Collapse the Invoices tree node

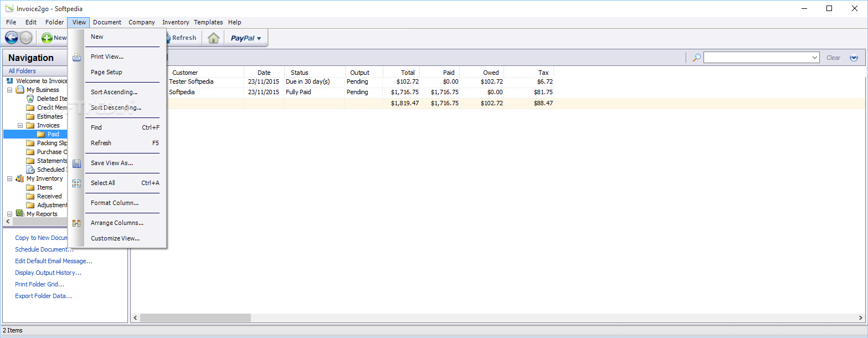click(x=20, y=125)
